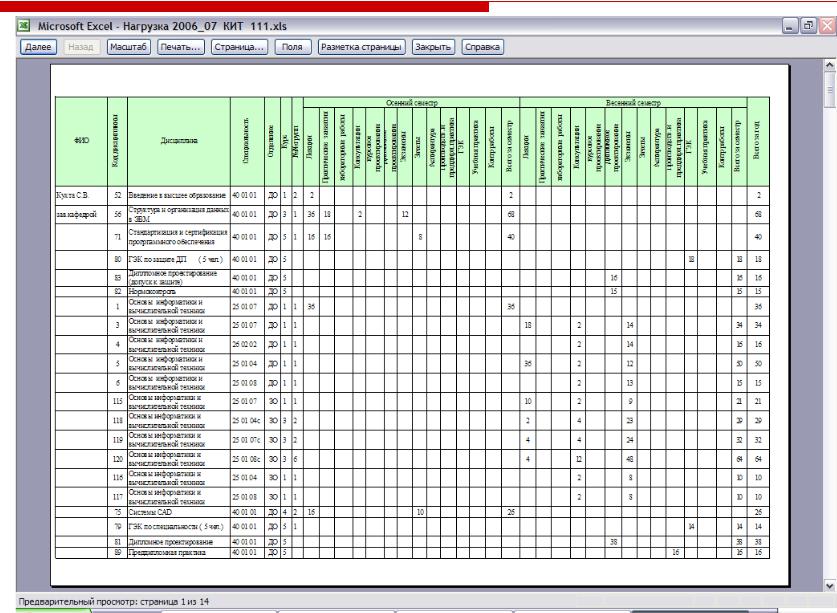
Task: Click the vertical scrollbar up arrow
Action: (830, 65)
